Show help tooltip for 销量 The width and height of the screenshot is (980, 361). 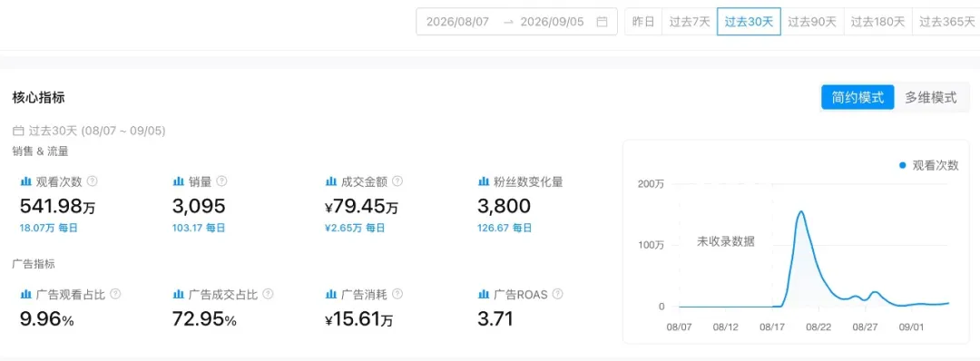221,181
